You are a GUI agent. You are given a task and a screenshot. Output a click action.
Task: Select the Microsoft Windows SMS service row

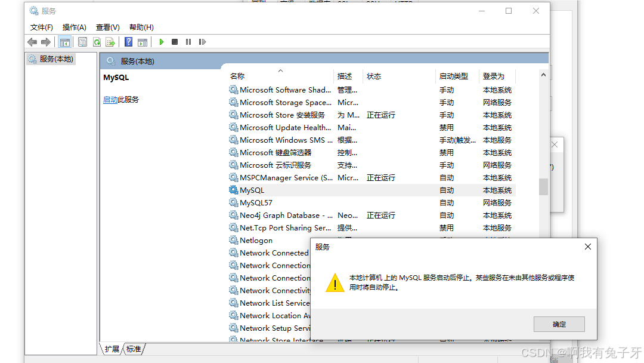pos(371,140)
